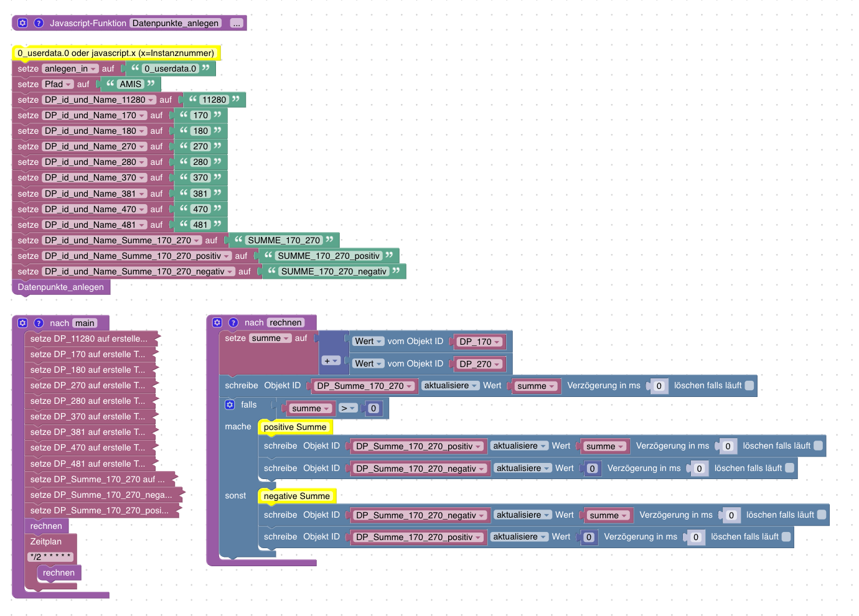The image size is (859, 616).
Task: Edit cron expression '*/2 * * * *' in Zeitplan
Action: 51,557
